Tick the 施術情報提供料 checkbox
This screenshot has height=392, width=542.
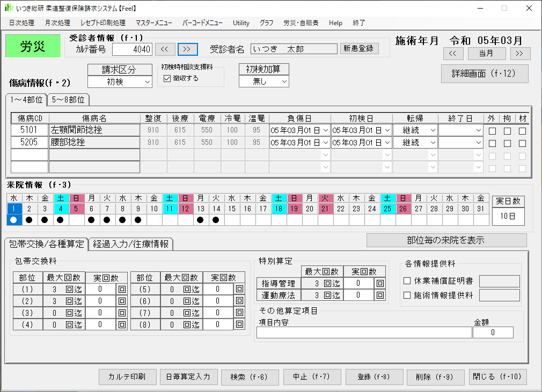coord(407,295)
